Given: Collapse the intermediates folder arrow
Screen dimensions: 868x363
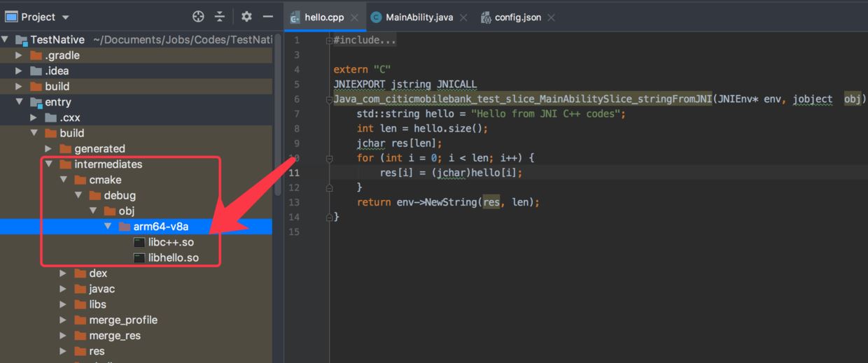Looking at the screenshot, I should click(49, 164).
